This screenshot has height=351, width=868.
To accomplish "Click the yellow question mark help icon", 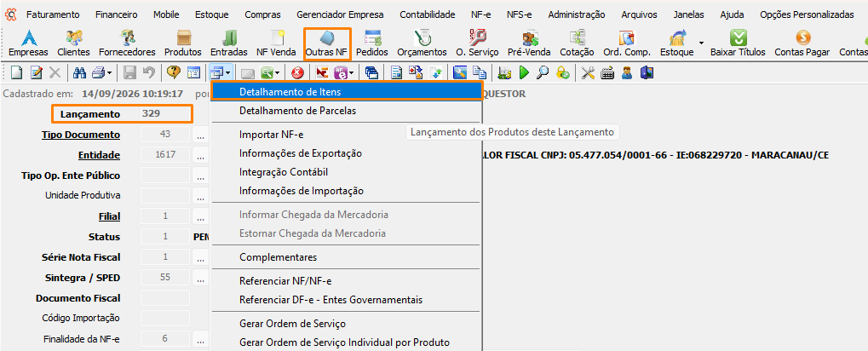I will point(173,72).
